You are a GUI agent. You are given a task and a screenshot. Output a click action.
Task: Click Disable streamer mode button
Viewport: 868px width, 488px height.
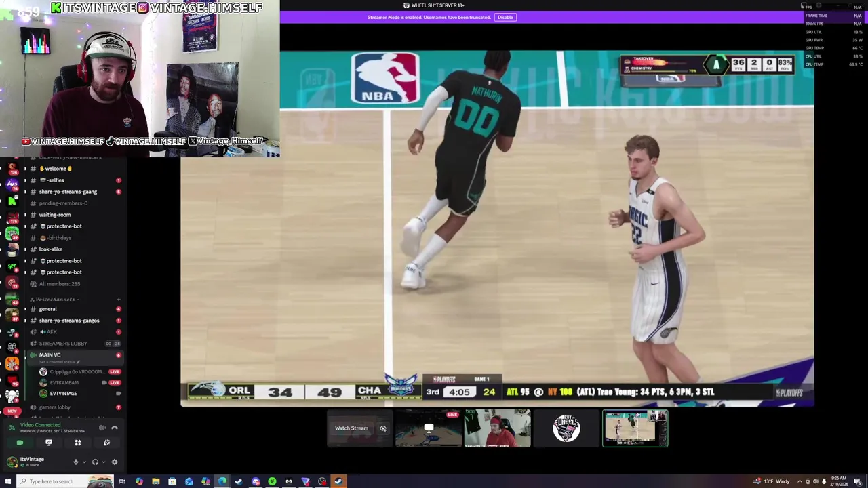[x=505, y=17]
